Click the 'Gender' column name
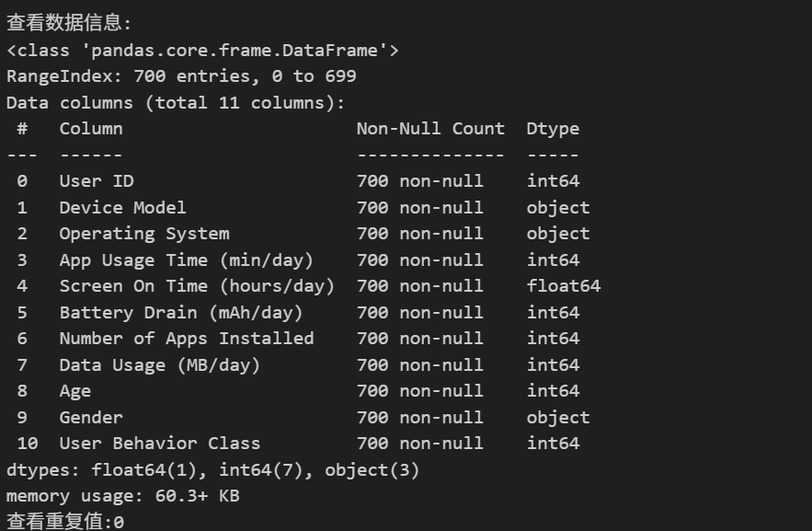 91,417
